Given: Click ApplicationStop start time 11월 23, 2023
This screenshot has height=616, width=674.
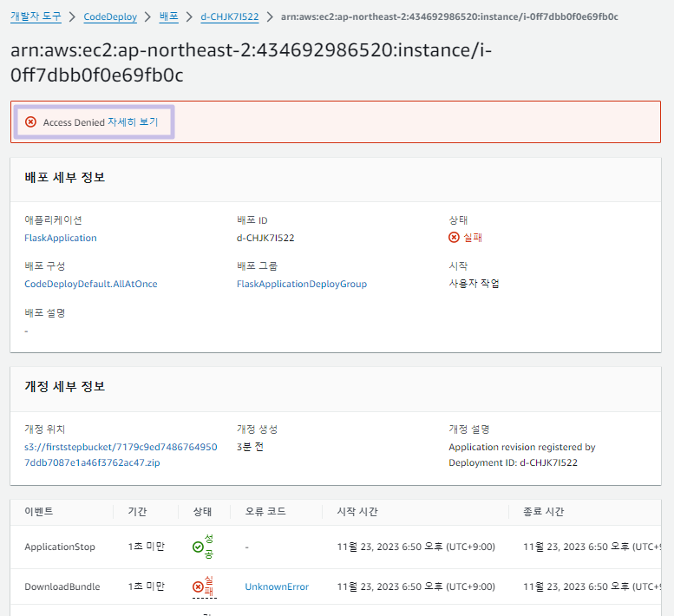Looking at the screenshot, I should (416, 547).
